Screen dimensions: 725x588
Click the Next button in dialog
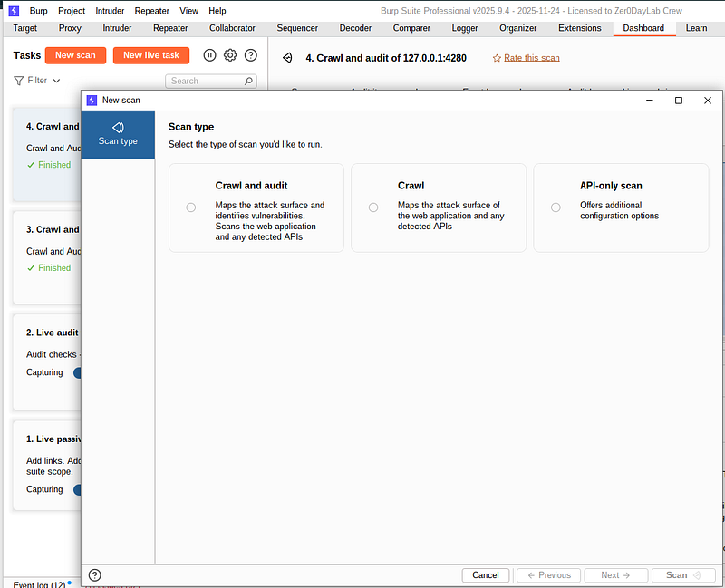click(x=616, y=575)
